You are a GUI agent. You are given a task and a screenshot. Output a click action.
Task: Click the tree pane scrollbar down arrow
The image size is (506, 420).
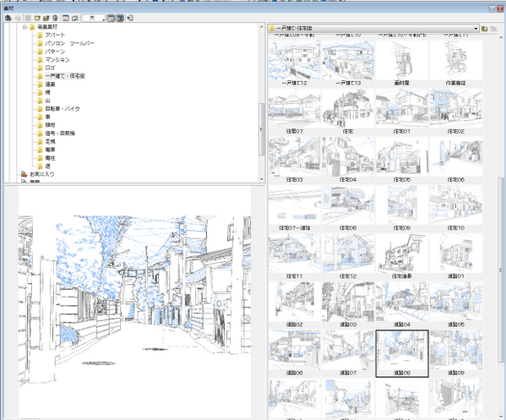262,179
